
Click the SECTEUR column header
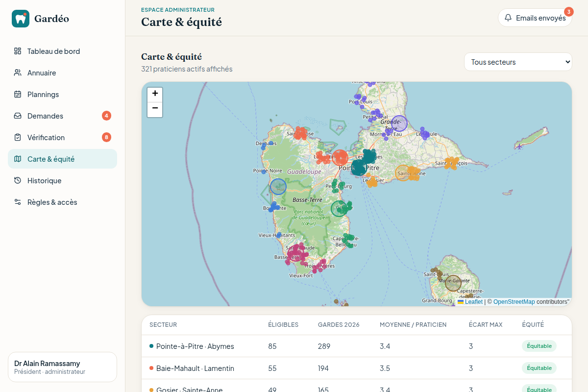click(x=163, y=324)
